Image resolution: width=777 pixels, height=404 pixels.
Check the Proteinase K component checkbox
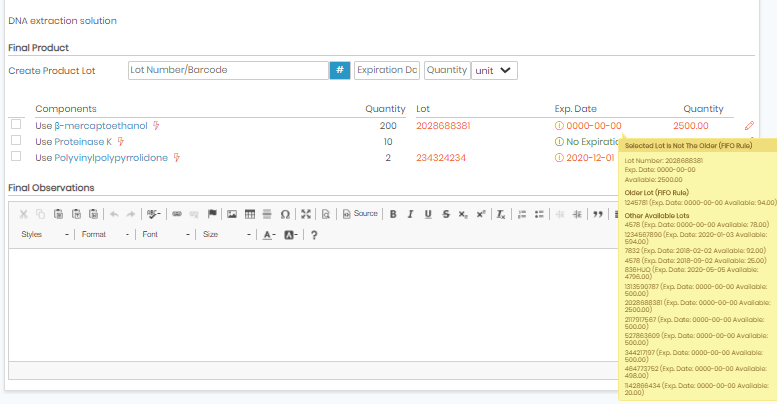click(x=16, y=140)
